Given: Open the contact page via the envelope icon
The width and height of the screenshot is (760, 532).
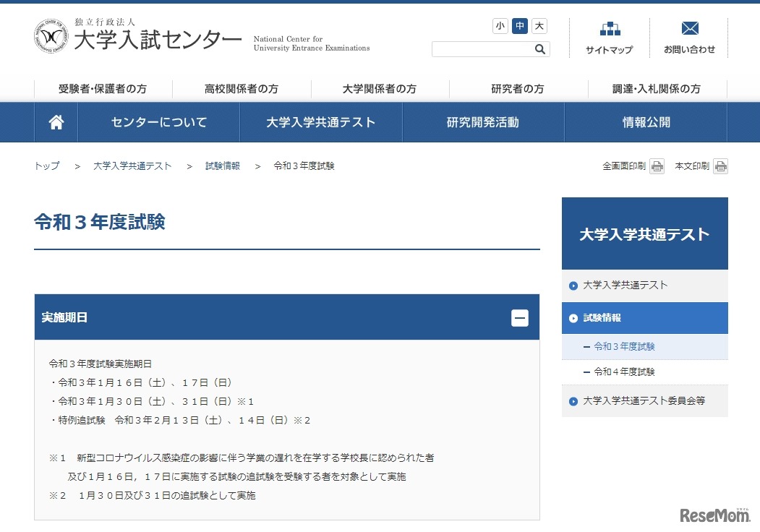Looking at the screenshot, I should coord(688,38).
